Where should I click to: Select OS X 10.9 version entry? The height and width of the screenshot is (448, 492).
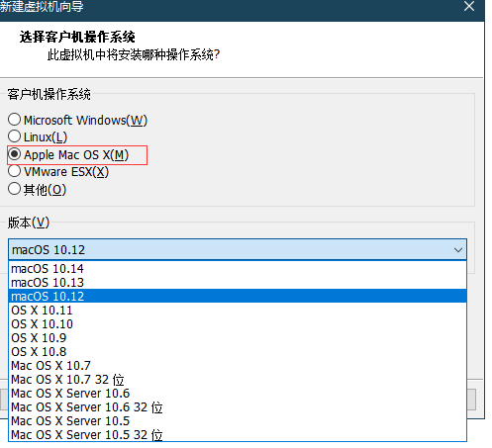[x=238, y=338]
